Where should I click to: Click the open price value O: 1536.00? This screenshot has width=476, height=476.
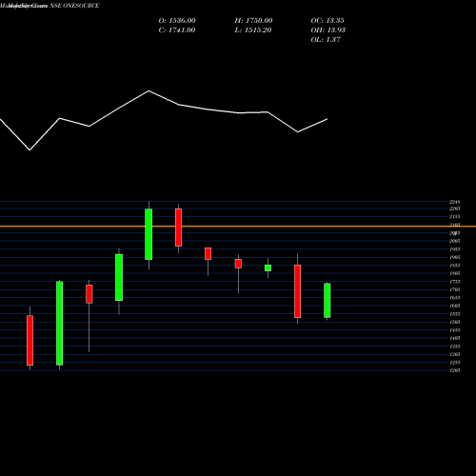pyautogui.click(x=177, y=21)
